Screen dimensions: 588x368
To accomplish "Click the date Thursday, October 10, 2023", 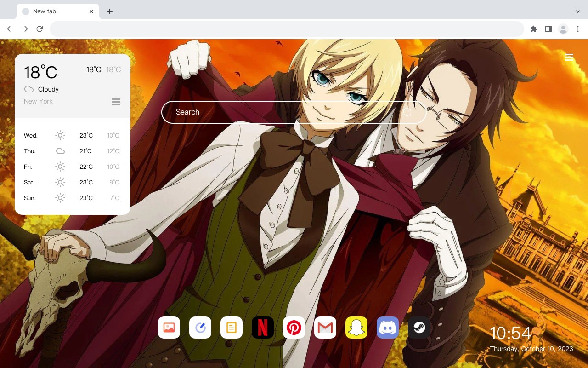I will pos(531,349).
